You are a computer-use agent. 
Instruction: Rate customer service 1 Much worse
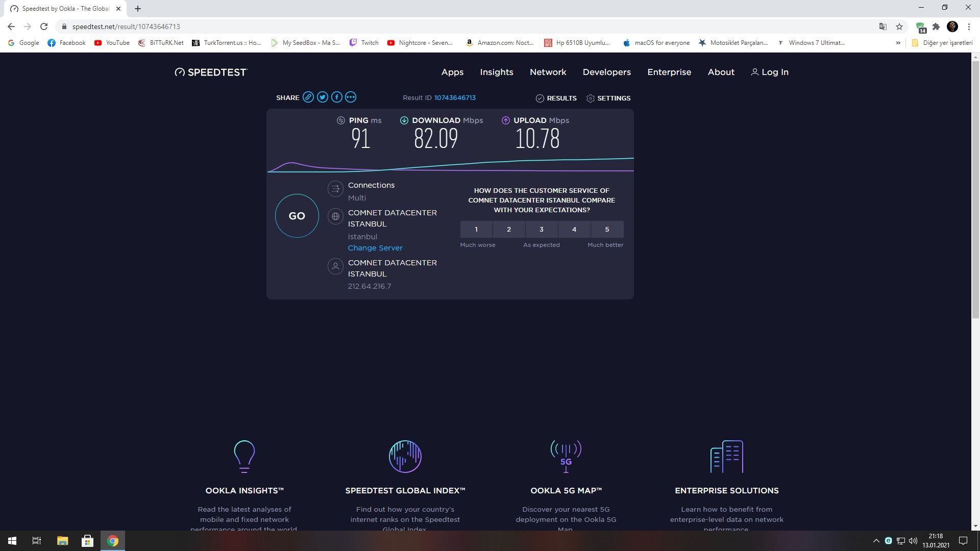click(476, 230)
